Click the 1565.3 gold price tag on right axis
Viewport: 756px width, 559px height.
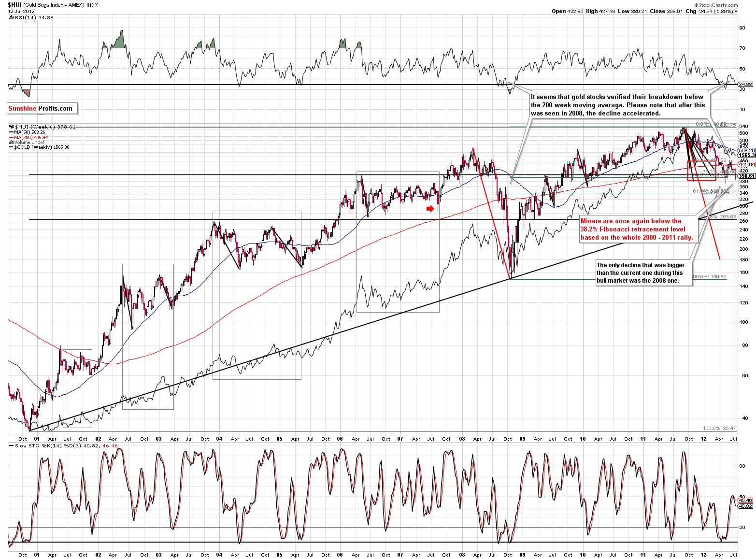(x=747, y=155)
